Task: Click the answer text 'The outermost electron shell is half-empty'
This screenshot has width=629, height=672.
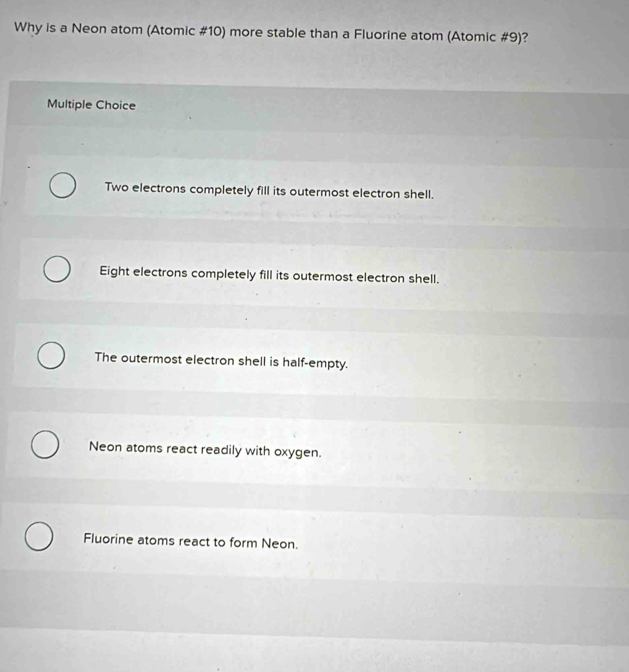Action: pyautogui.click(x=222, y=361)
